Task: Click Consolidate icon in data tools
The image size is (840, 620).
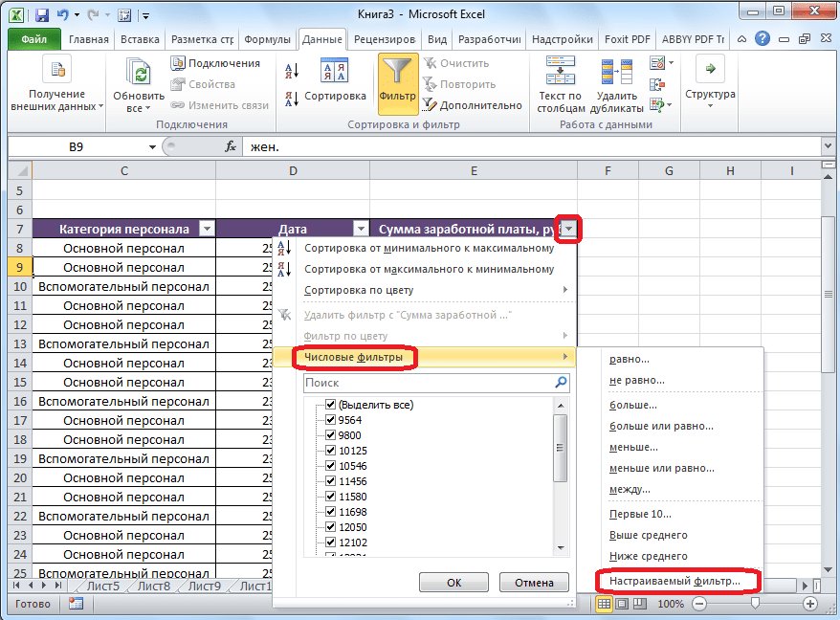Action: 658,84
